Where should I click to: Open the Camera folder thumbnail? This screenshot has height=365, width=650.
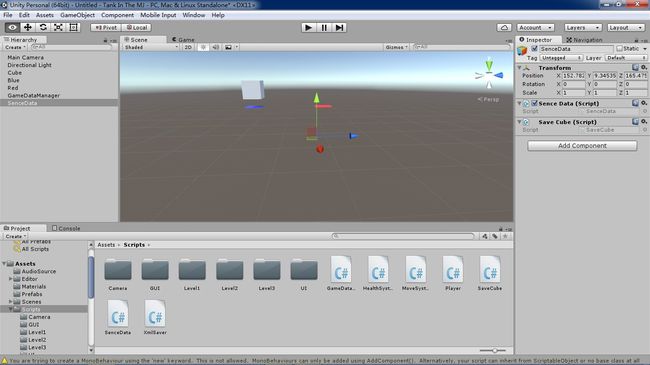click(118, 270)
